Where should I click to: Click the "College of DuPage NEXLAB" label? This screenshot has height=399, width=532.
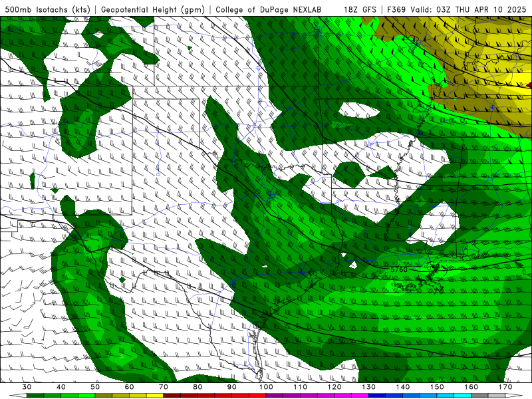pos(268,9)
